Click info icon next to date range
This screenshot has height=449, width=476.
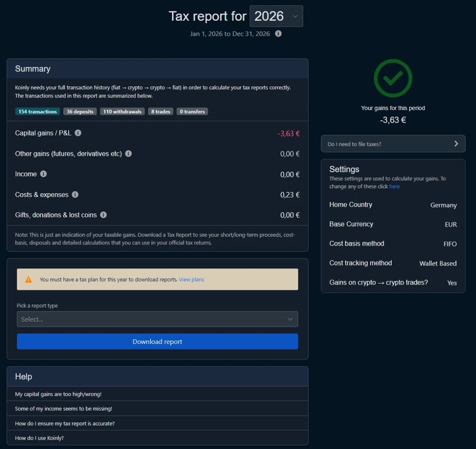coord(278,34)
